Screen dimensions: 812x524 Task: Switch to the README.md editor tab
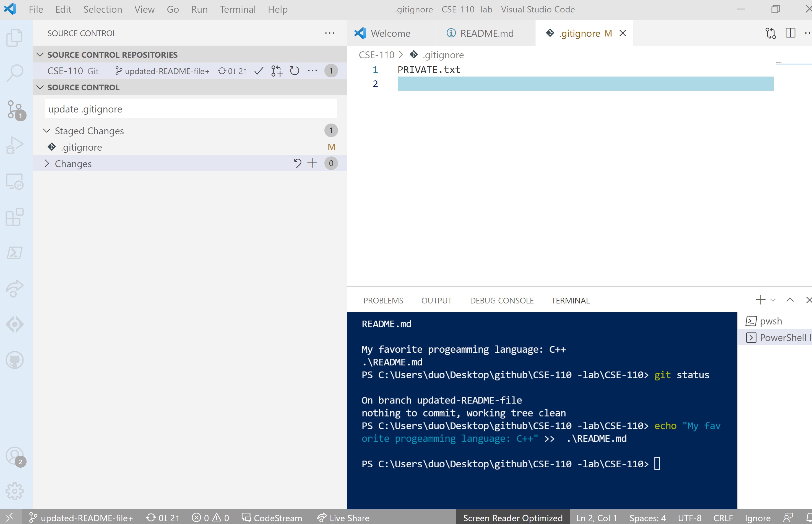click(x=486, y=33)
